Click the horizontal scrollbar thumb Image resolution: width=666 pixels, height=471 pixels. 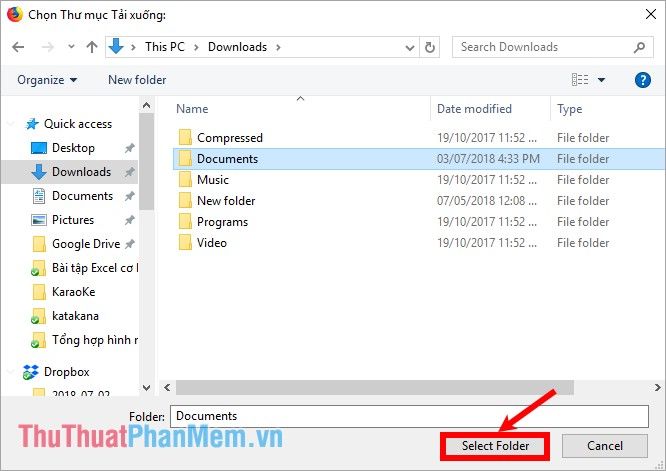(375, 387)
